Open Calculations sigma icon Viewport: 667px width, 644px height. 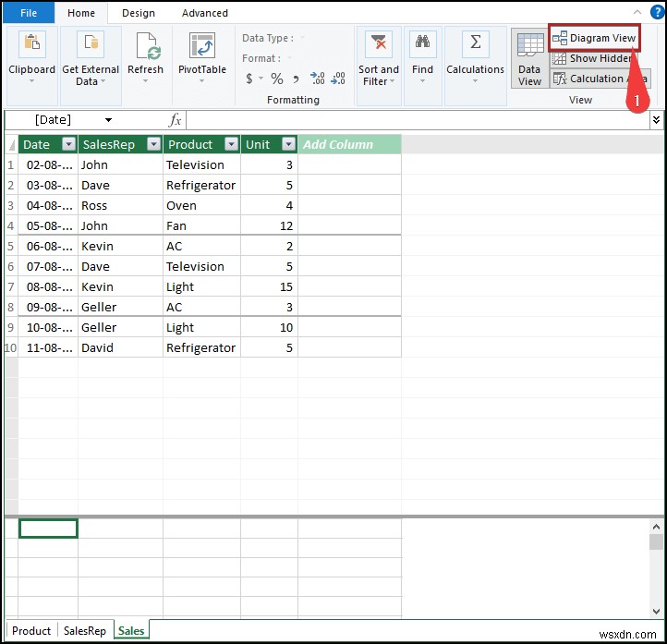[476, 43]
